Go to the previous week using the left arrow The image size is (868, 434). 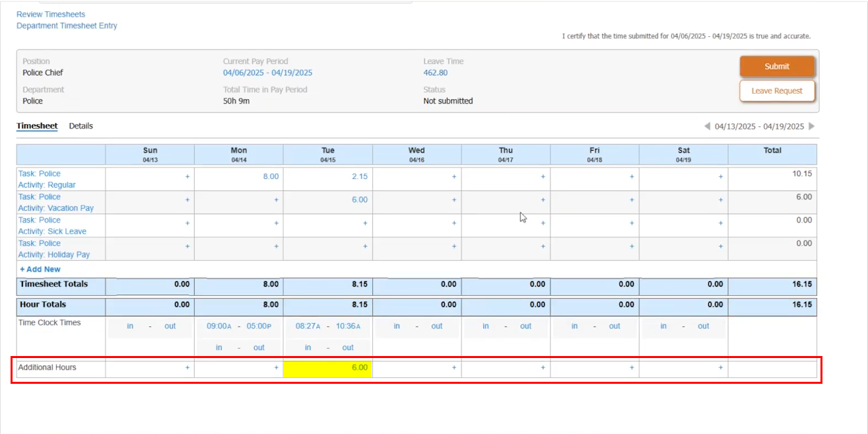[x=707, y=126]
